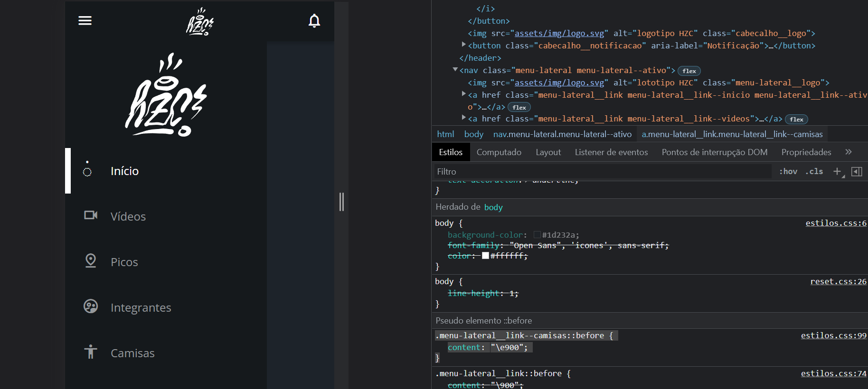Click the content "\e900" value
Screen dimensions: 868x389
pyautogui.click(x=507, y=347)
